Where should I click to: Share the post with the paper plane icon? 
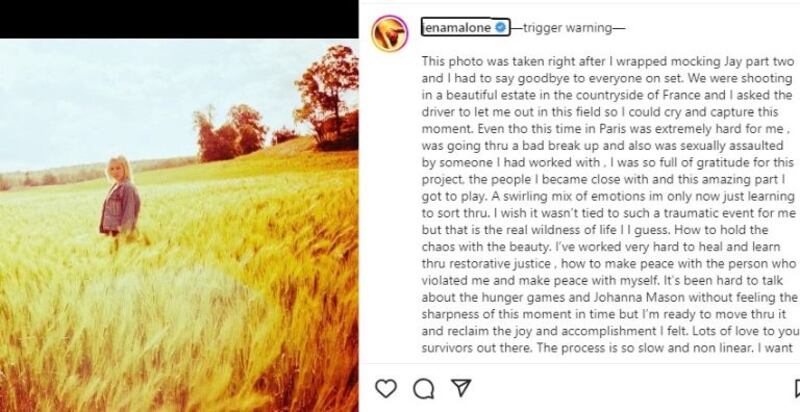click(460, 388)
